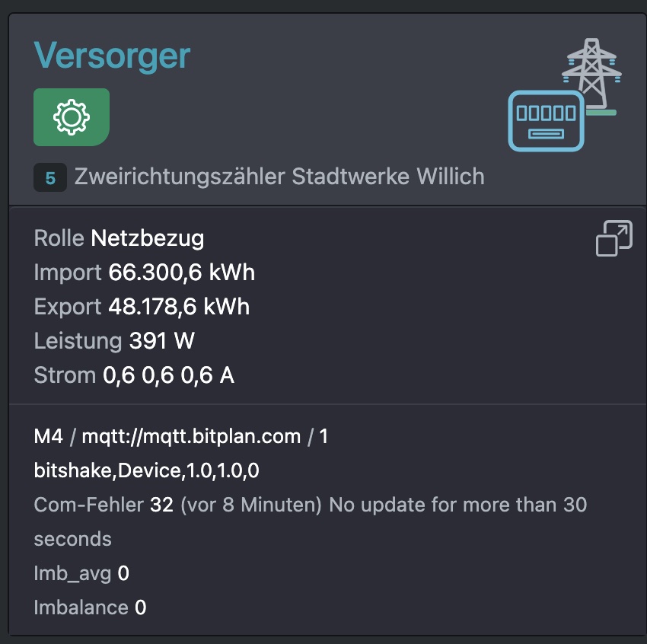Click the mqtt://mqtt.bitplan.com address text
Screen dimensions: 647x644
click(192, 436)
